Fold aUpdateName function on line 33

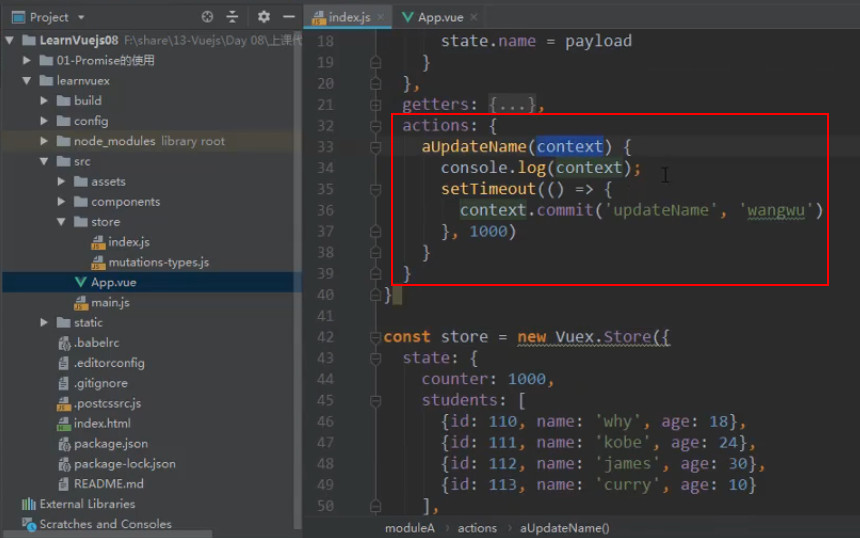pos(376,147)
